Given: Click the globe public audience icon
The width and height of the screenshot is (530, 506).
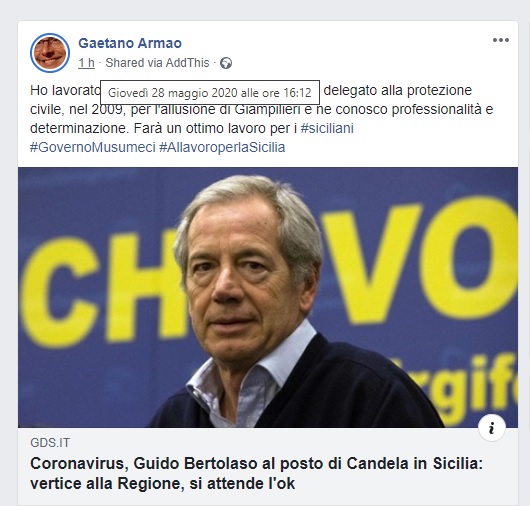Looking at the screenshot, I should (226, 63).
